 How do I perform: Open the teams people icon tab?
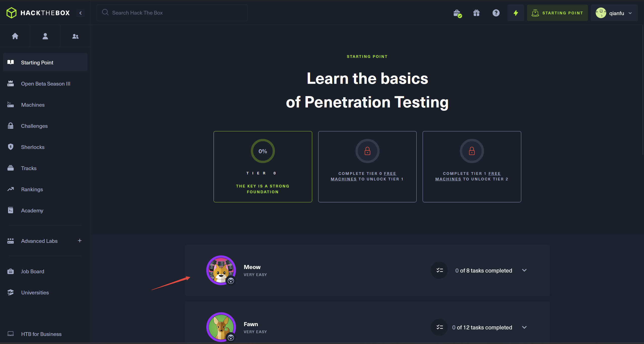pyautogui.click(x=75, y=36)
